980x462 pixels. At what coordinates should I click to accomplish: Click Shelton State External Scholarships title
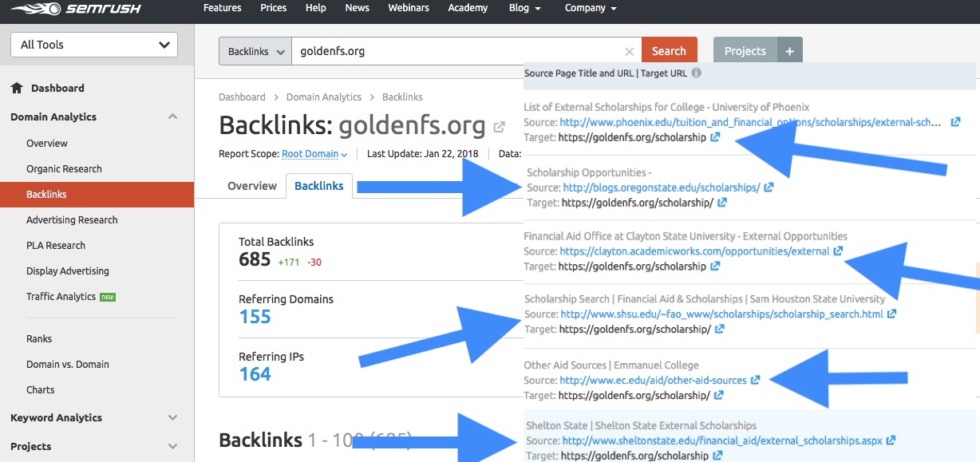point(641,426)
